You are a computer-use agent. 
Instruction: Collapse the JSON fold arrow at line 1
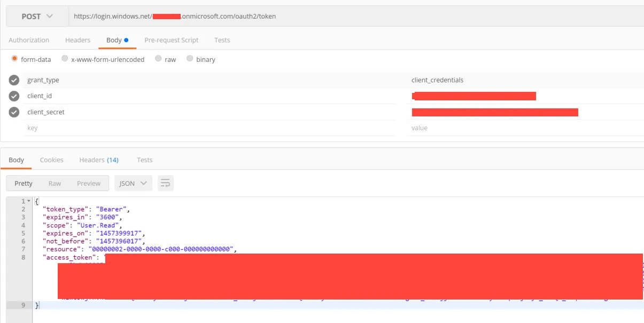tap(28, 201)
